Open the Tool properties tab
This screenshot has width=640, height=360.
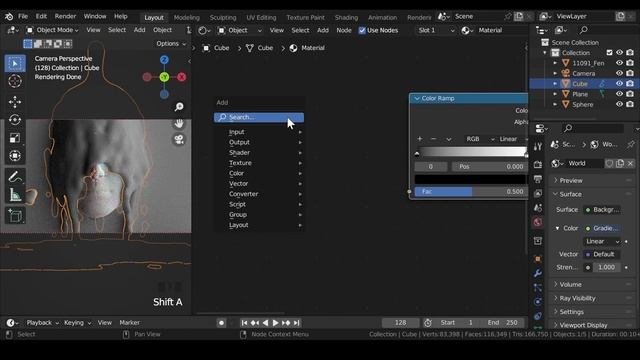pos(538,147)
